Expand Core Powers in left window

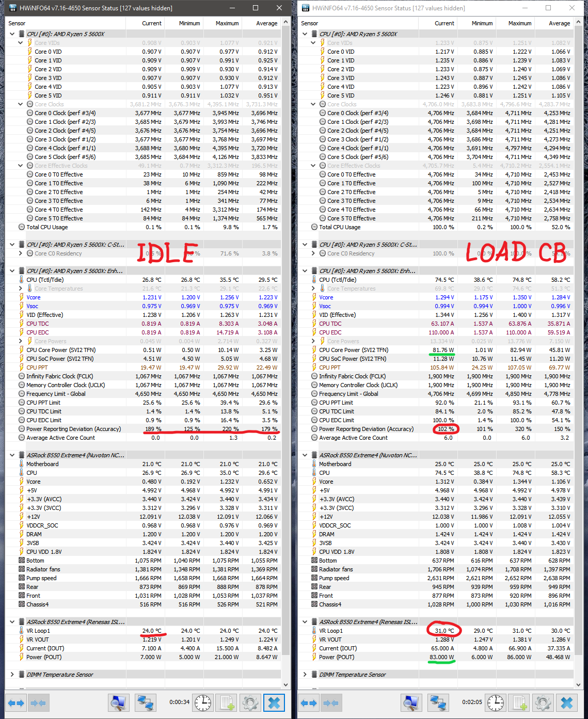click(x=20, y=341)
